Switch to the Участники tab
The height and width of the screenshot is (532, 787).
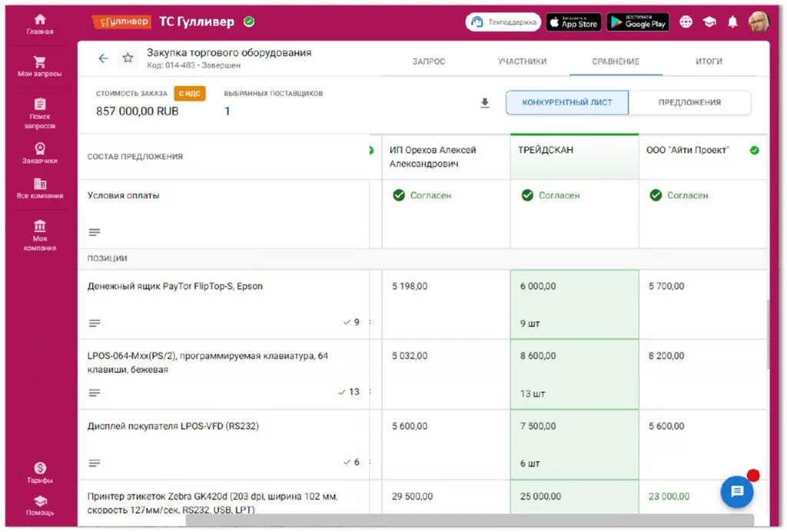(x=522, y=62)
